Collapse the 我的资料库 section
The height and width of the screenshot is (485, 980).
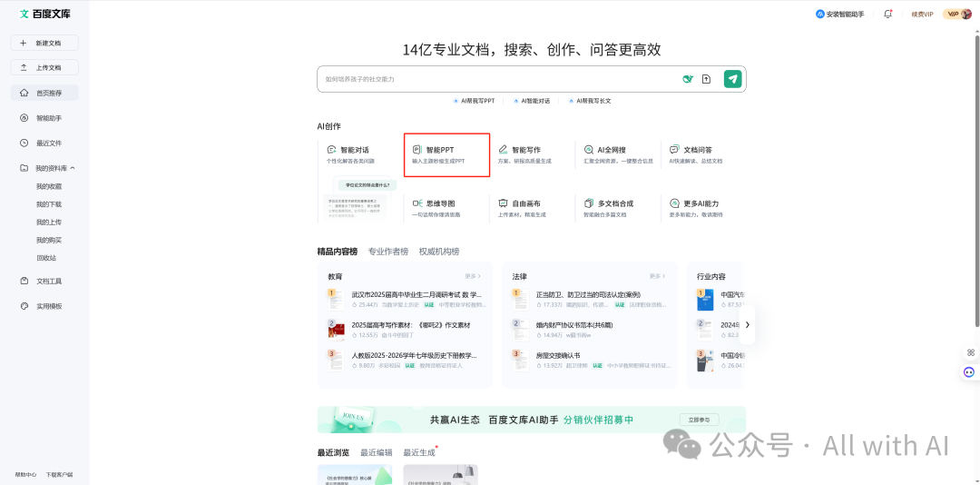tap(73, 168)
